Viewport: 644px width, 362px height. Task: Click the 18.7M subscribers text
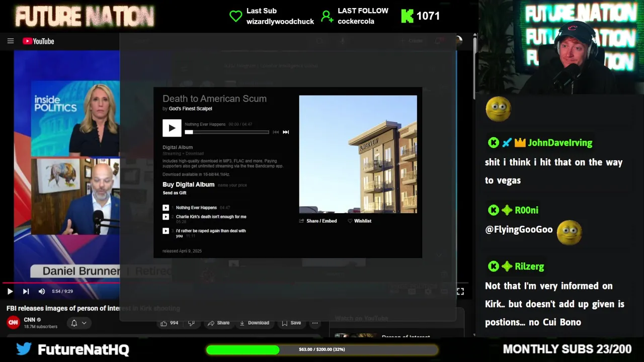[40, 327]
